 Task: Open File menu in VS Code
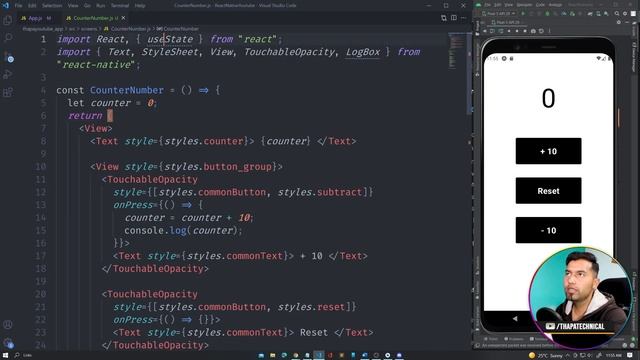pyautogui.click(x=18, y=6)
